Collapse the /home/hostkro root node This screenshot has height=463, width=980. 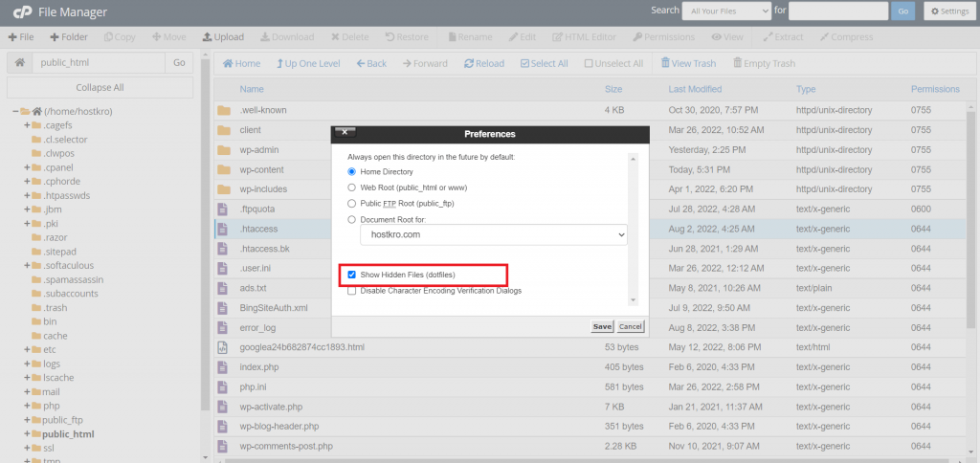coord(15,111)
